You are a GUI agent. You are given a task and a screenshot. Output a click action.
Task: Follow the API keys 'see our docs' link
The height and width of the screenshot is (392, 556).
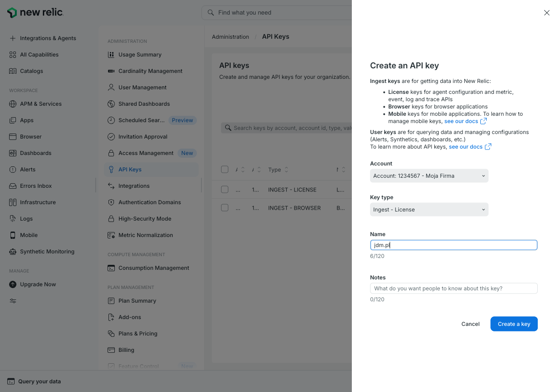470,147
